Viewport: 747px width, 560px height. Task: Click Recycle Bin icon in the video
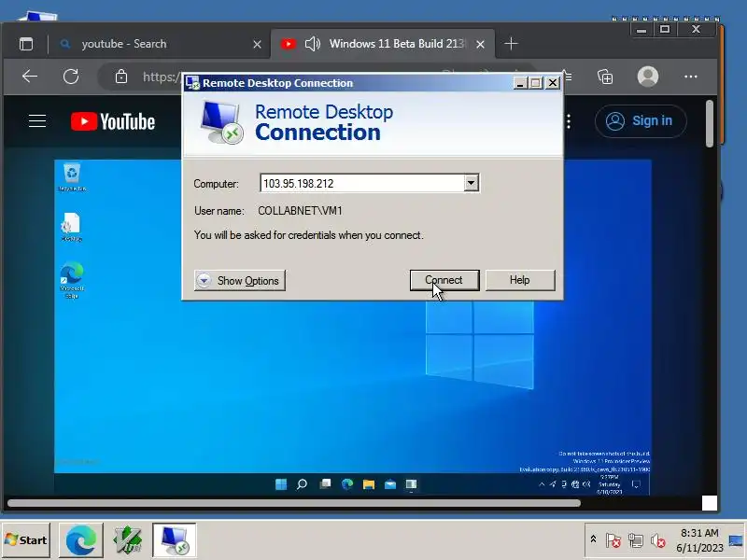pos(72,176)
